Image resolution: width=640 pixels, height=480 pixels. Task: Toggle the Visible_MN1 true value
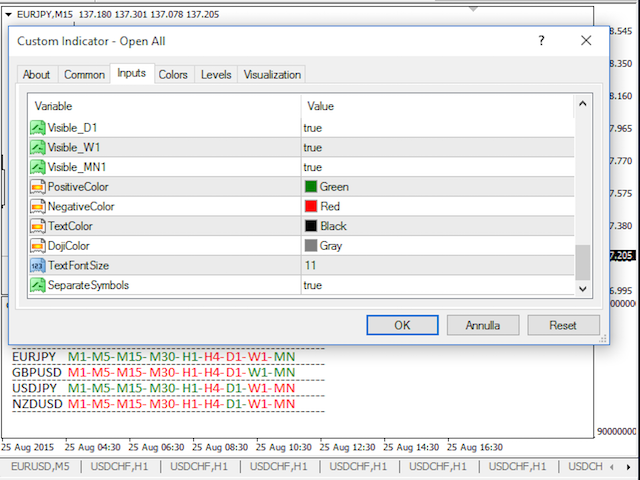313,167
